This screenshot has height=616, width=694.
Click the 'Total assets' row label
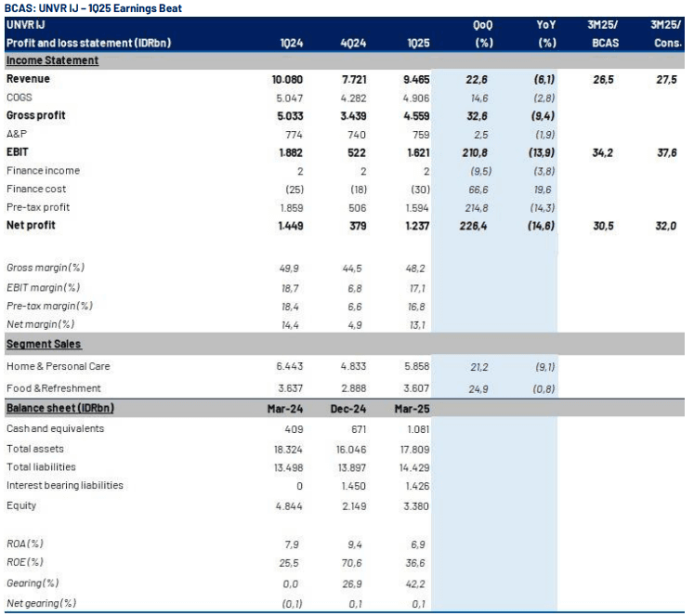pyautogui.click(x=35, y=449)
